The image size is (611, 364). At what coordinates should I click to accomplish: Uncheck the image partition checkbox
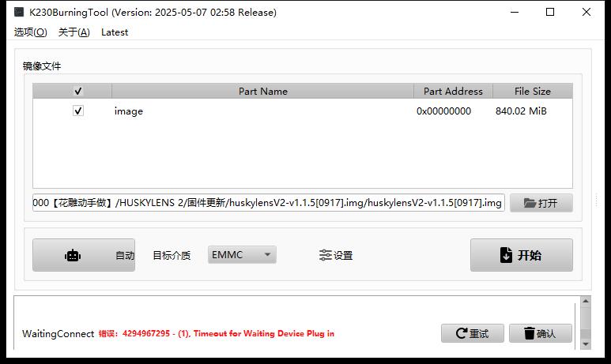tap(78, 111)
